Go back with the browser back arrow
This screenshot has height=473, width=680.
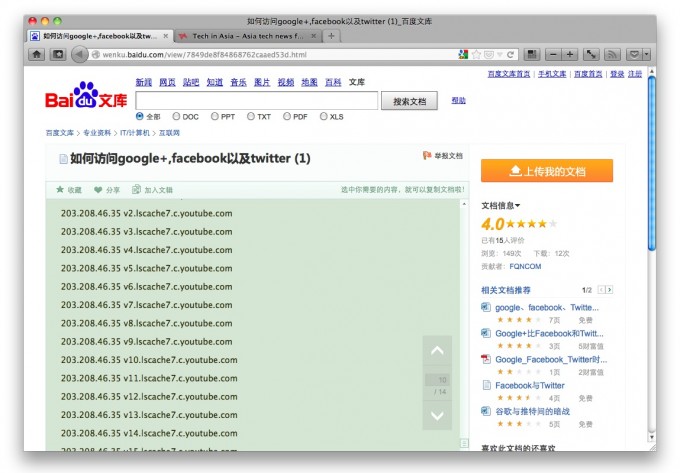pos(79,55)
